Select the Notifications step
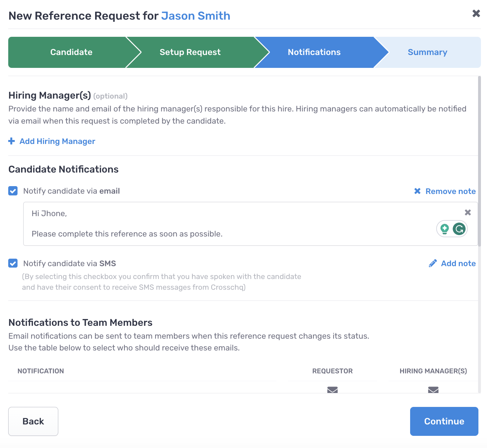Image resolution: width=487 pixels, height=448 pixels. (x=314, y=52)
